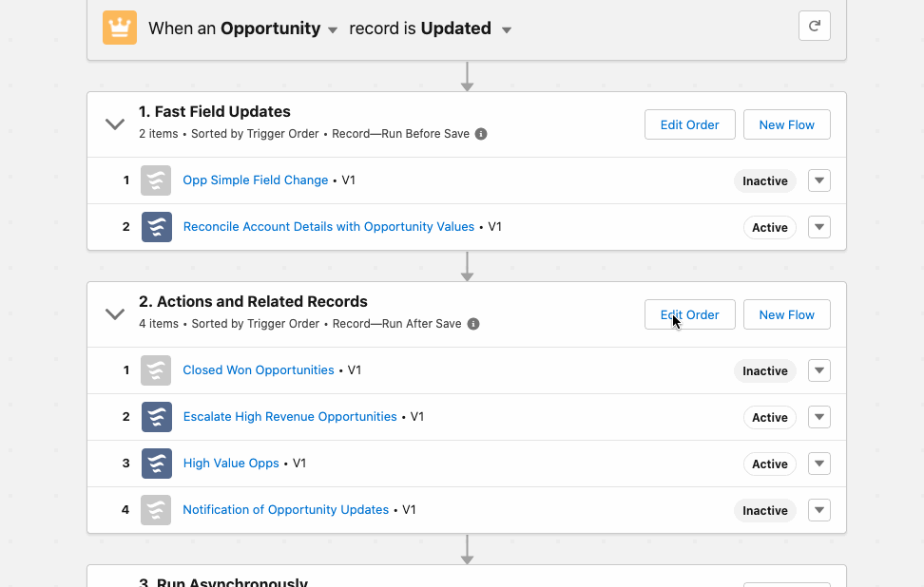
Task: Click the flow icon for Escalate High Revenue Opportunities
Action: [x=156, y=417]
